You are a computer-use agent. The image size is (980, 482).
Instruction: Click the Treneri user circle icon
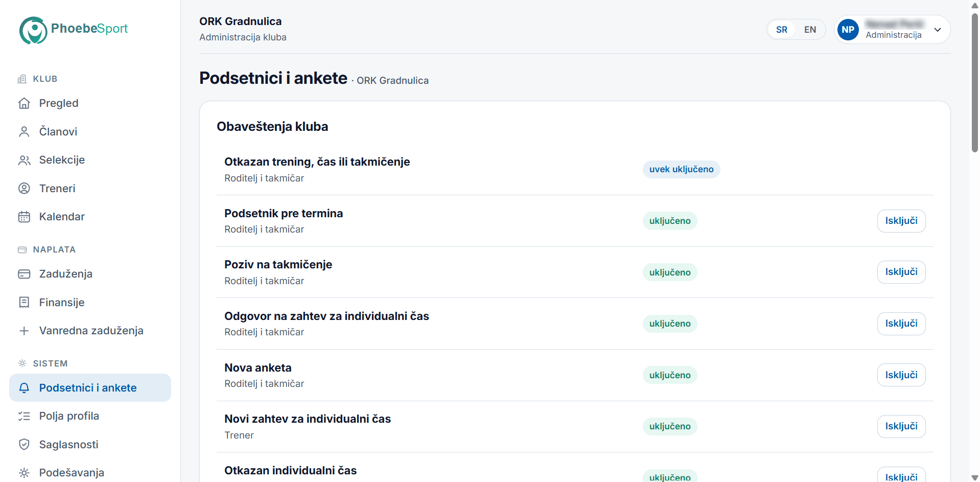click(x=24, y=189)
